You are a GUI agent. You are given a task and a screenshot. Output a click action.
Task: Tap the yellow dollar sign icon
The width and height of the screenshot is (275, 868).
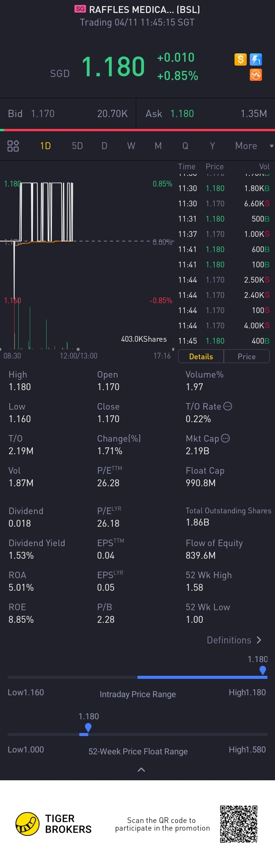tap(240, 59)
